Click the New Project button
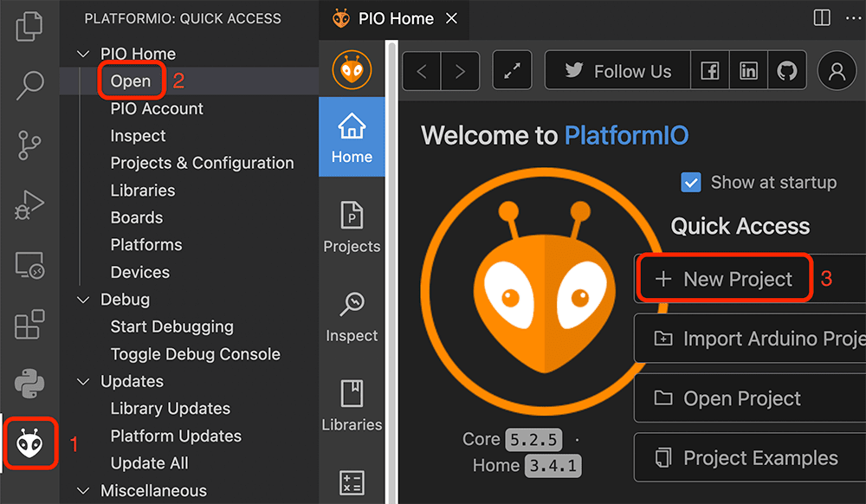 750,279
